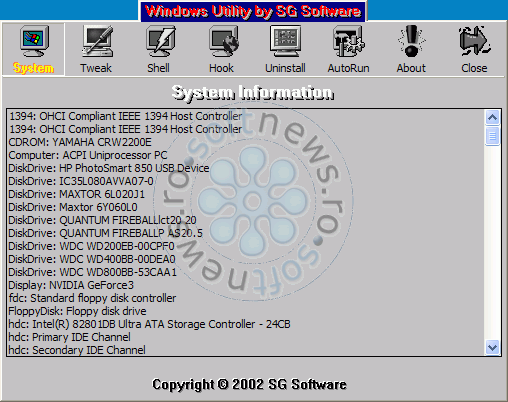The image size is (508, 402).
Task: Select 'Computer: ACPI Uniprocessor PC' row
Action: [x=245, y=155]
